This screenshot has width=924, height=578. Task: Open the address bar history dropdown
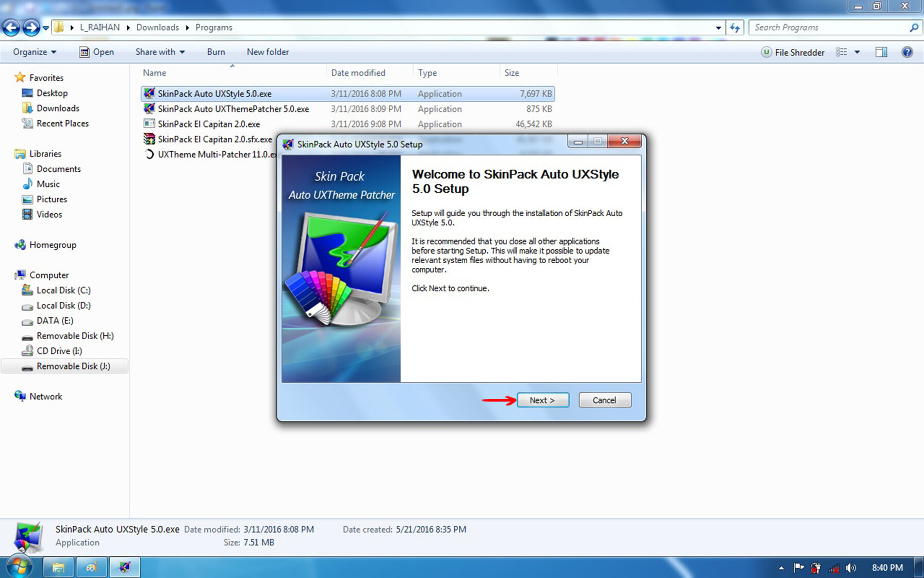[x=718, y=28]
